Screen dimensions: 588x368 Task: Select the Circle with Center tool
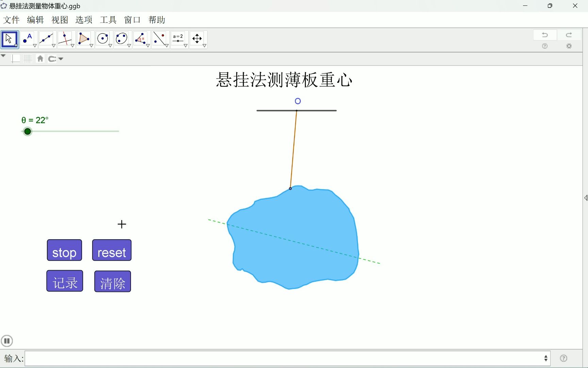click(103, 39)
